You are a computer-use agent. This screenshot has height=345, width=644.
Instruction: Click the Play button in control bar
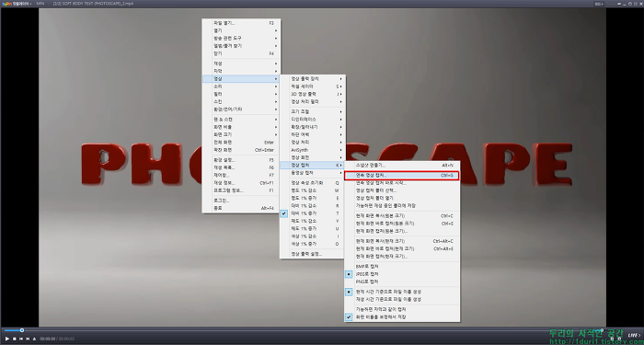pos(7,339)
